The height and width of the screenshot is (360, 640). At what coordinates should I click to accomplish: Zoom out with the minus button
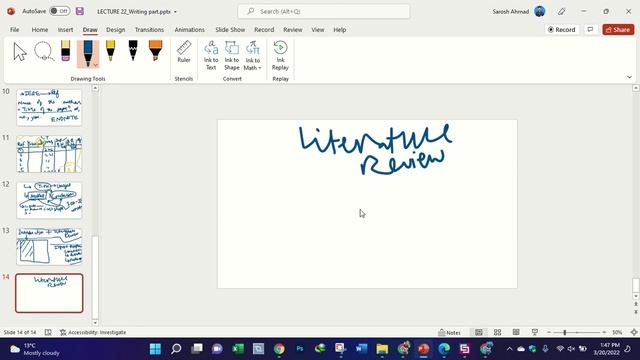[549, 333]
